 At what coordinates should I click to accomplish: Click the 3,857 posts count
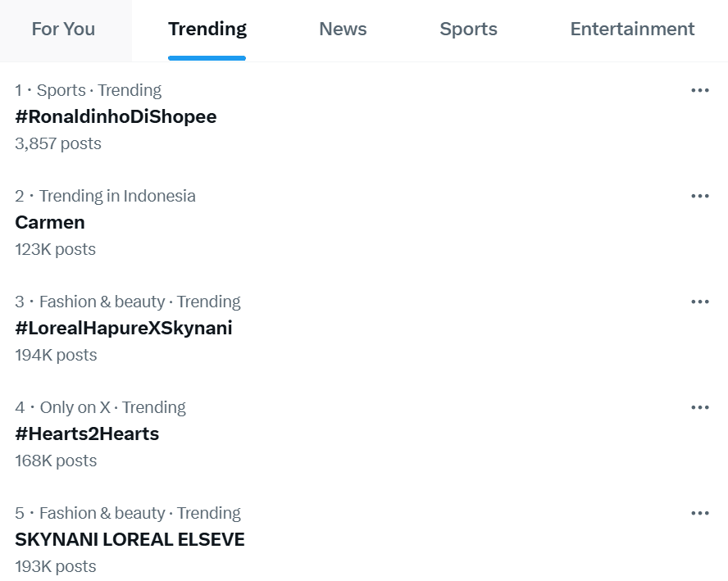click(58, 143)
